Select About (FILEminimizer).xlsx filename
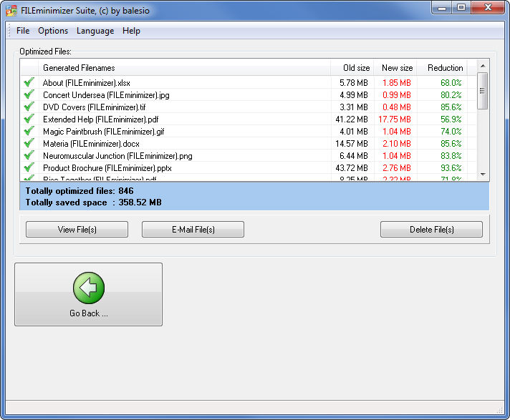Screen dimensions: 510x420 (87, 83)
